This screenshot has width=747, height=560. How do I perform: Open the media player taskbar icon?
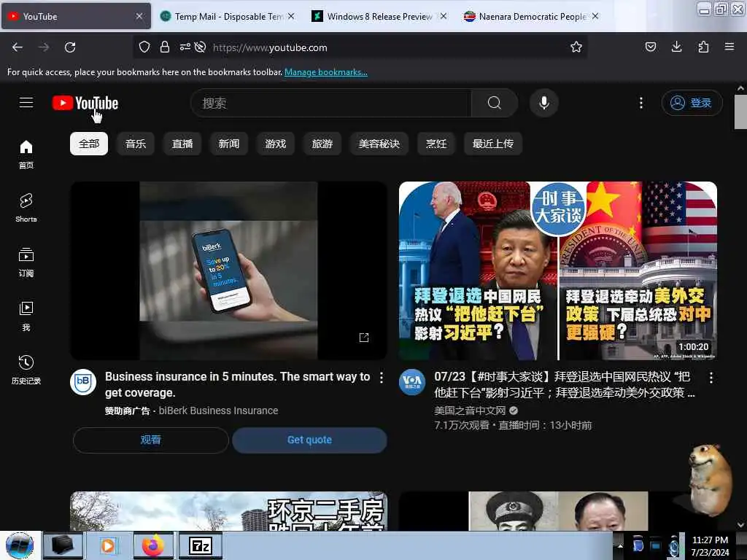pyautogui.click(x=109, y=545)
